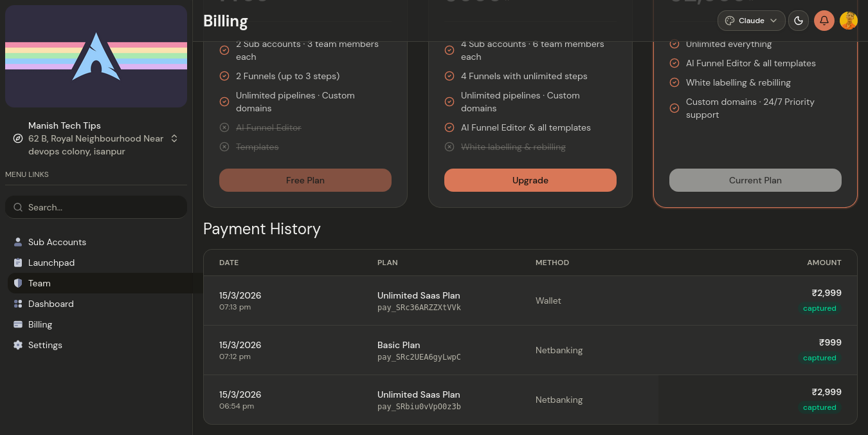Click the Settings gear icon
This screenshot has width=868, height=435.
pos(18,345)
